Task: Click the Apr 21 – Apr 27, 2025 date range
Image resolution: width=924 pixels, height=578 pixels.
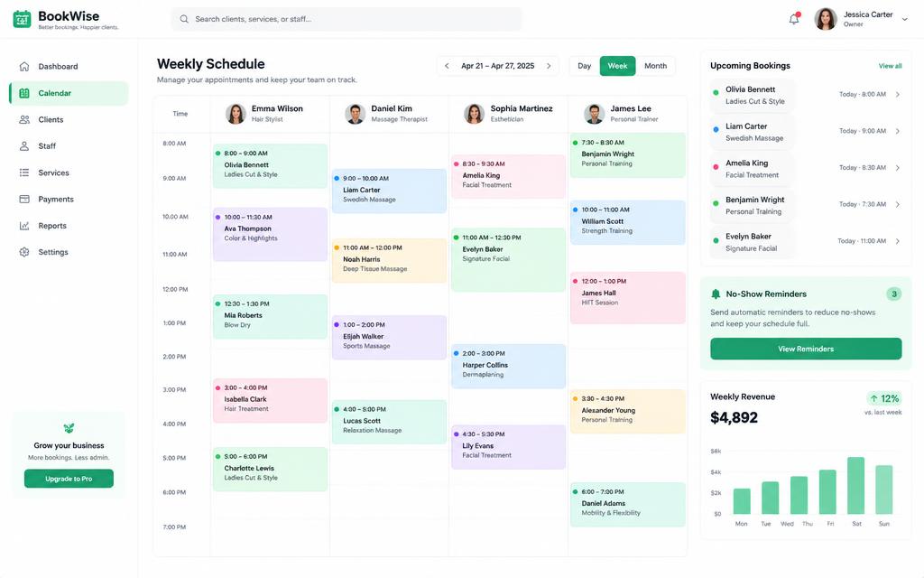Action: (x=497, y=66)
